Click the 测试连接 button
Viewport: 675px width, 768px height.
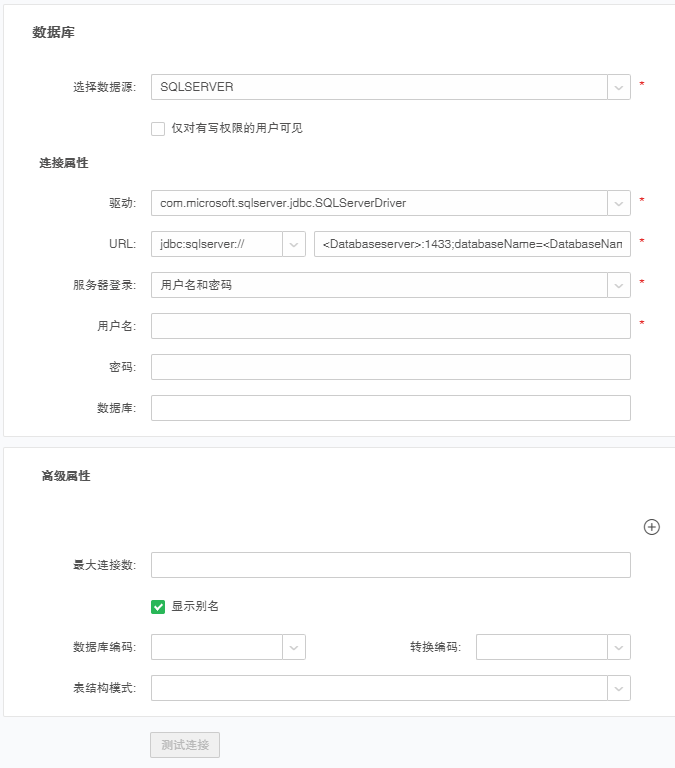[x=185, y=745]
